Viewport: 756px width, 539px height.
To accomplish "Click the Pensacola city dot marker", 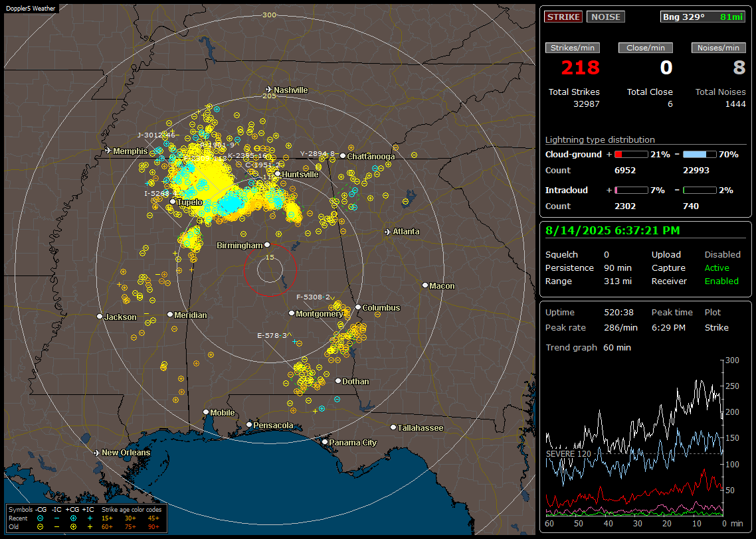I will pyautogui.click(x=248, y=424).
